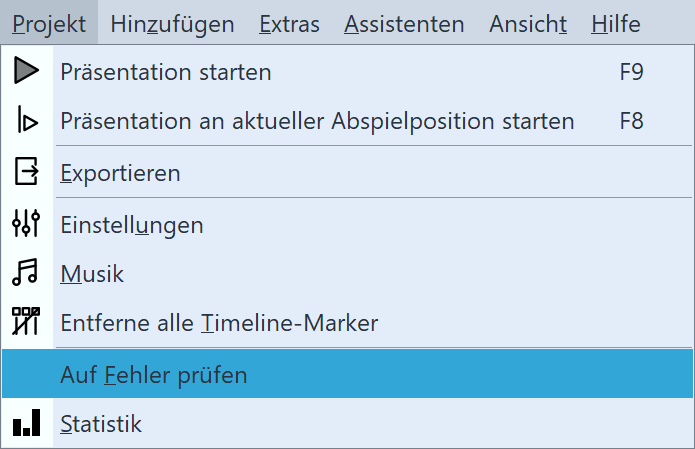
Task: Click the F9 shortcut label
Action: coord(631,72)
